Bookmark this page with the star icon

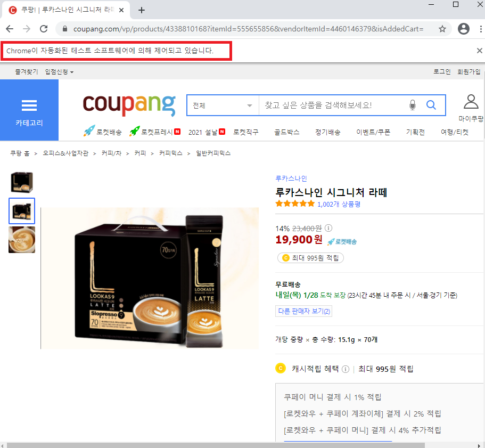(x=442, y=29)
